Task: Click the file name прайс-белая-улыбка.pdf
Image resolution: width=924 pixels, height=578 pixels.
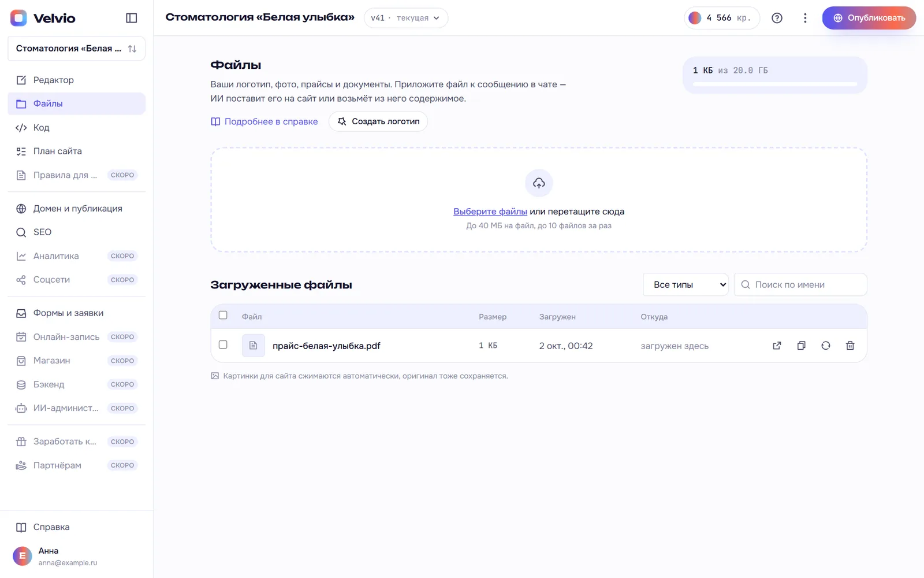Action: pyautogui.click(x=326, y=346)
